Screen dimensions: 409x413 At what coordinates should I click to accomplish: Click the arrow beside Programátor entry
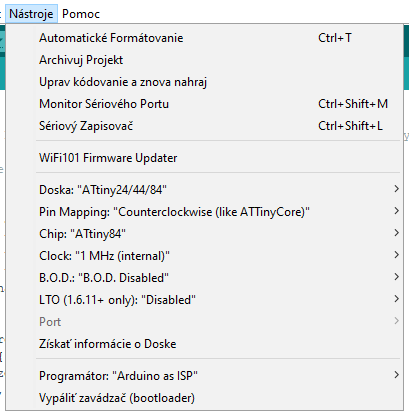[396, 375]
